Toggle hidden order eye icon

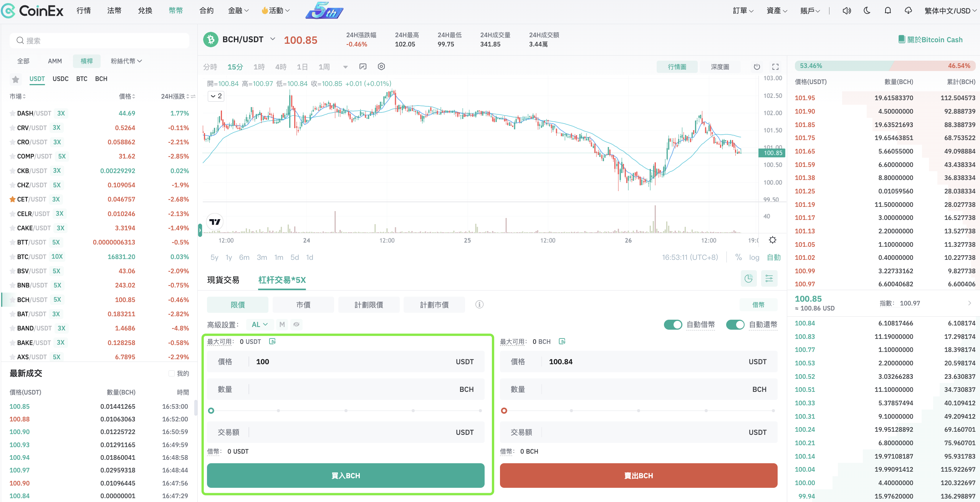tap(296, 325)
